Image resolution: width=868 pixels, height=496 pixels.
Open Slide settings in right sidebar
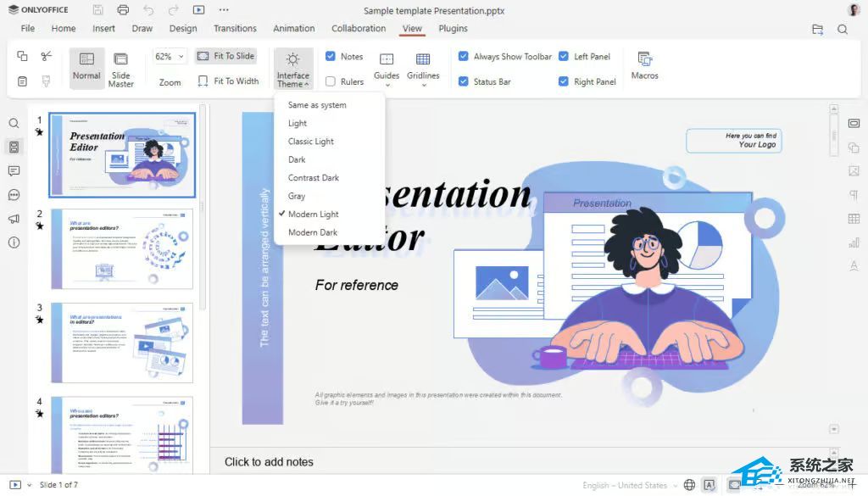click(854, 124)
